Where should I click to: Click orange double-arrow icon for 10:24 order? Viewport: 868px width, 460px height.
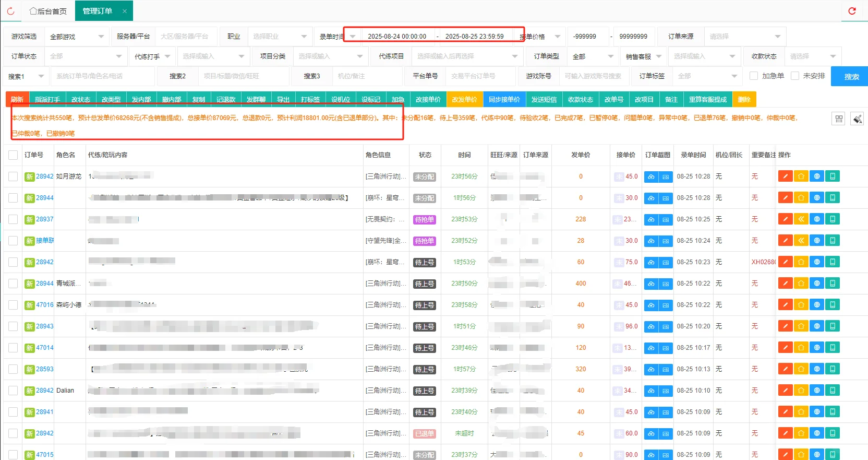pos(801,241)
